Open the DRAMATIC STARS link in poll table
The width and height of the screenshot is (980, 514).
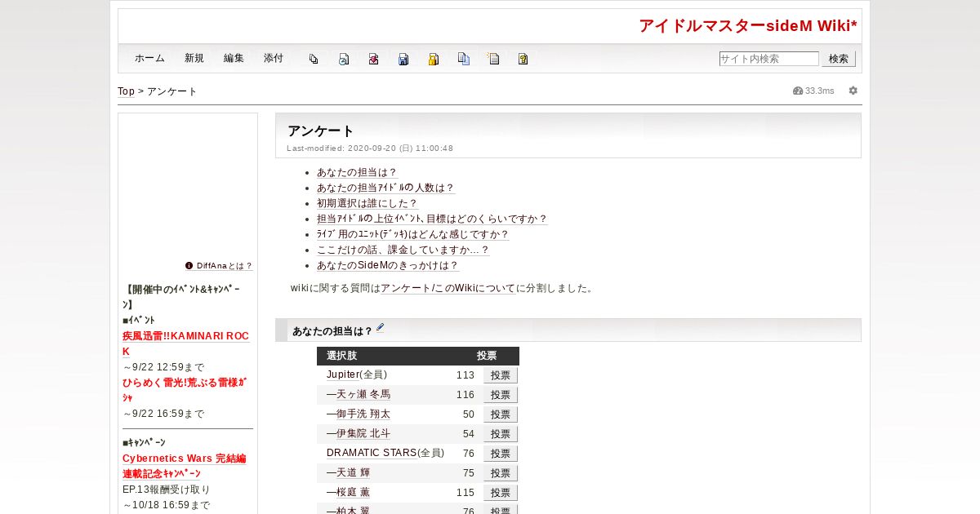pyautogui.click(x=372, y=453)
